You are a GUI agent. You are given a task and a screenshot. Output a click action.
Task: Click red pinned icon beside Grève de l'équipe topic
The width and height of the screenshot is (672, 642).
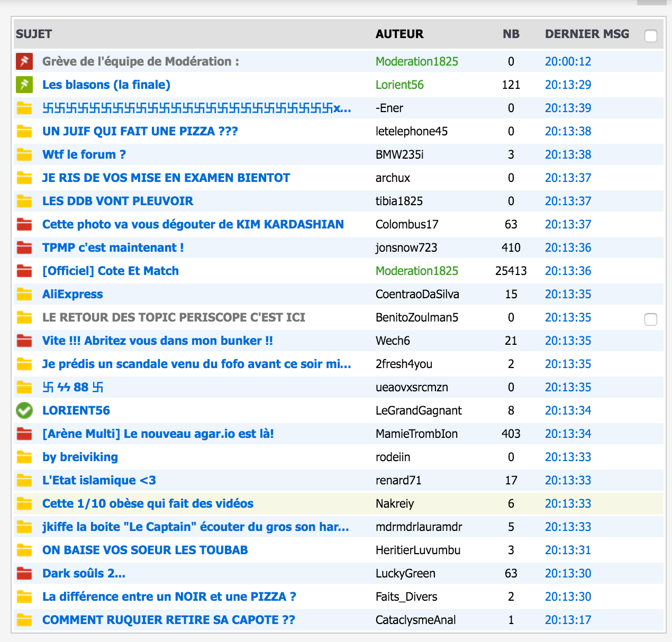coord(24,61)
